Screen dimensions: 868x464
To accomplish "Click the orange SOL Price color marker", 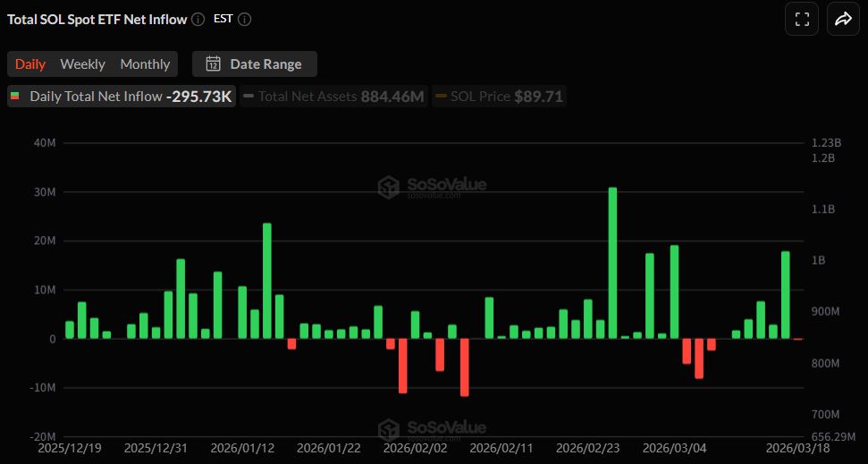I will 441,97.
